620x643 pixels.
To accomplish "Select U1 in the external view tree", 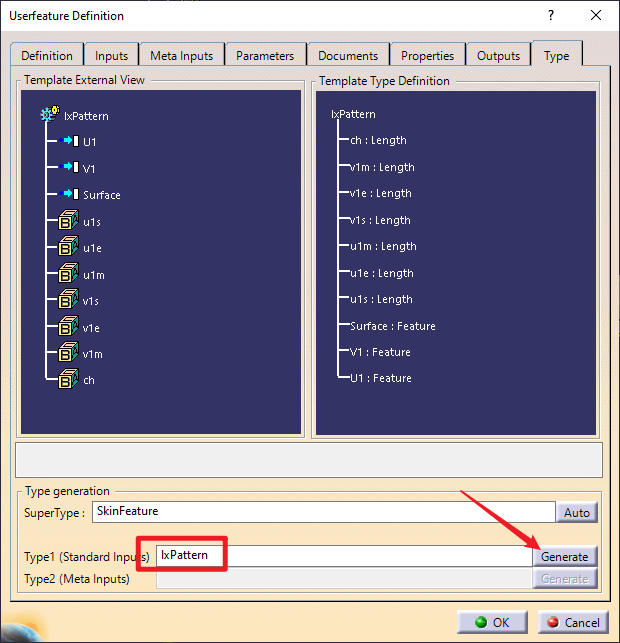I will [x=89, y=142].
